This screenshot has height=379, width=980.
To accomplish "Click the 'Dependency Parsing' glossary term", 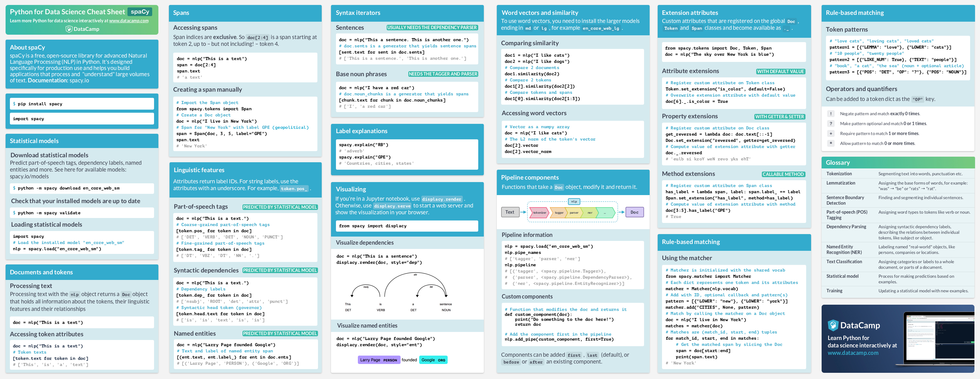I will [846, 227].
